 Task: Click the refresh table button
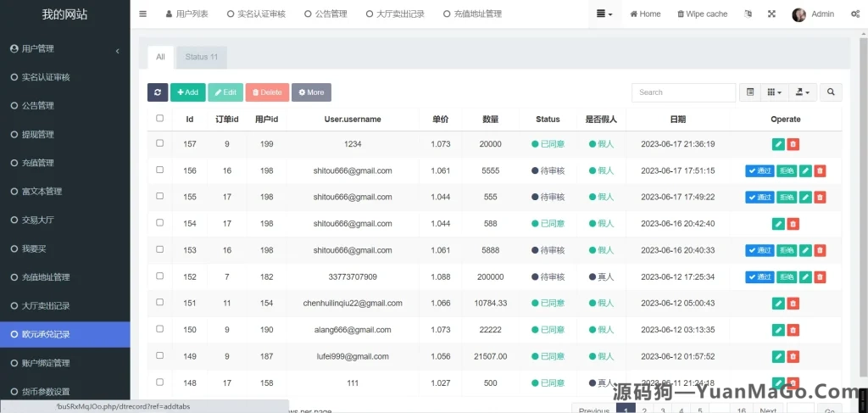pos(158,92)
